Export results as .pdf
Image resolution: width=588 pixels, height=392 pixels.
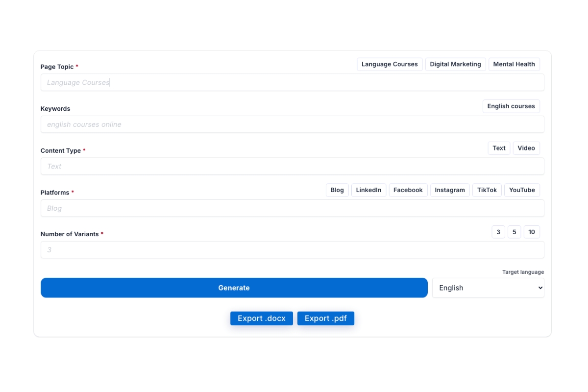point(325,318)
